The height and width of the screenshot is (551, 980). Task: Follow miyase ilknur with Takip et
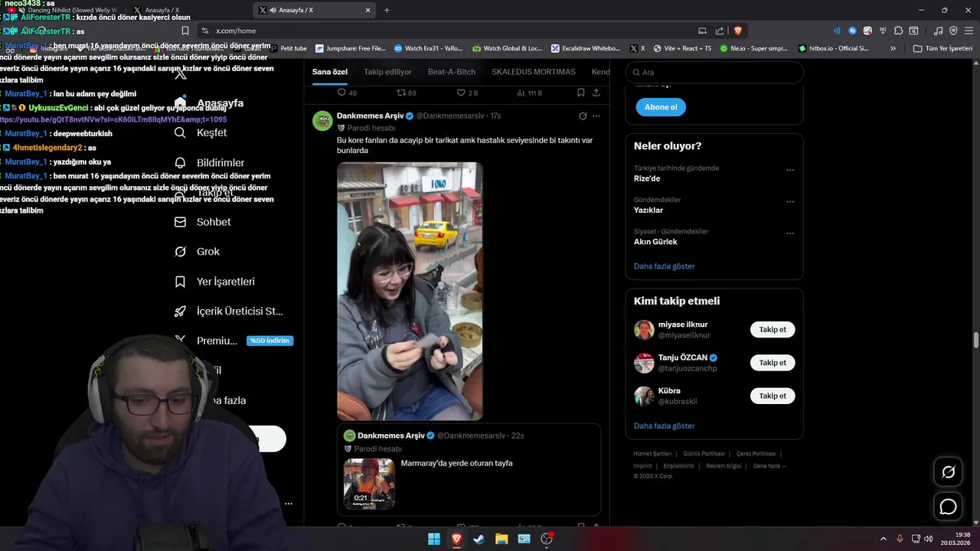point(773,330)
